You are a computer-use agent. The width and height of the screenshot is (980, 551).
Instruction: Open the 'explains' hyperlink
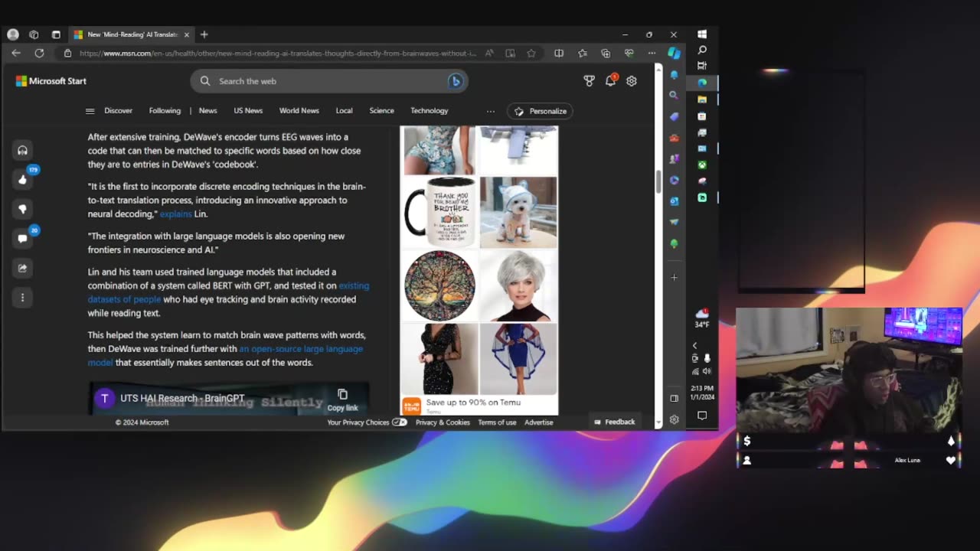(x=176, y=214)
